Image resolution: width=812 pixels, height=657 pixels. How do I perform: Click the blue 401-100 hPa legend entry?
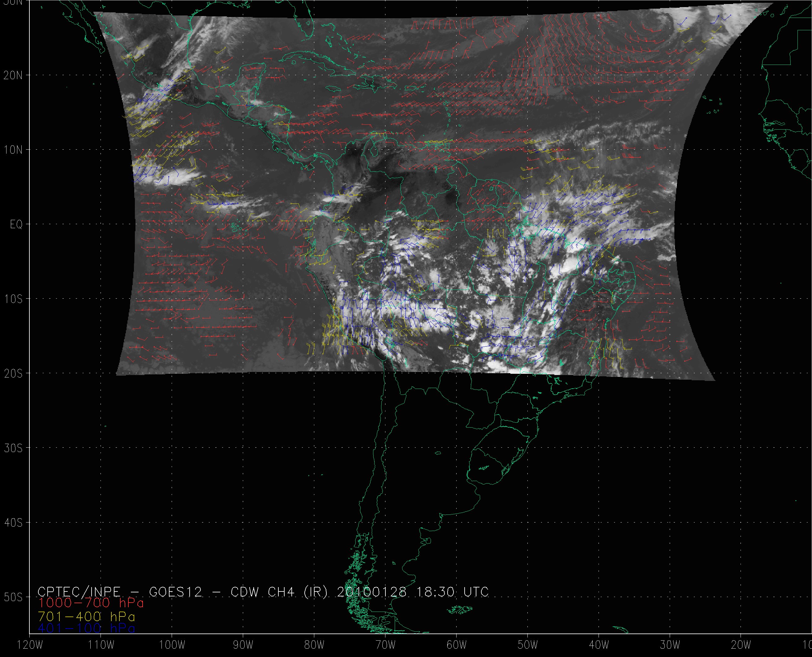pos(86,629)
